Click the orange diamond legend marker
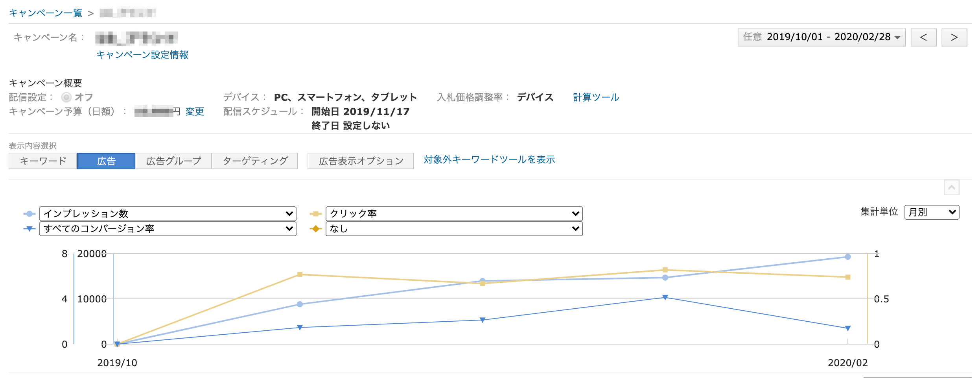Viewport: 980px width, 378px height. (x=315, y=229)
